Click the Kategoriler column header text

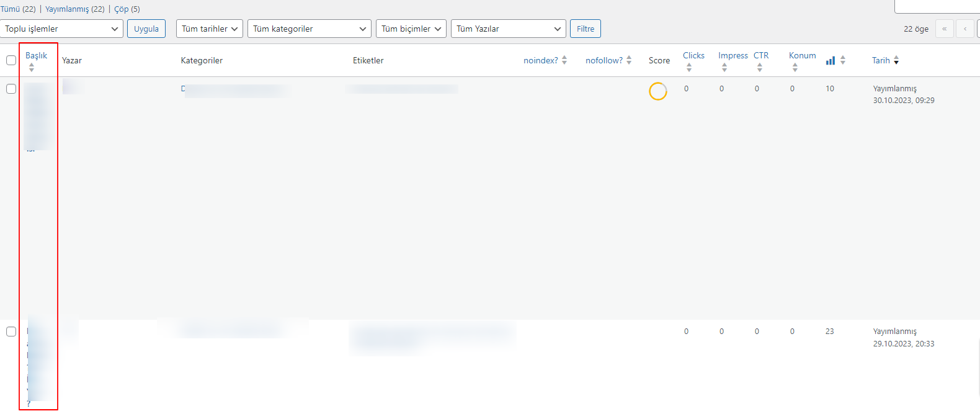click(x=202, y=60)
